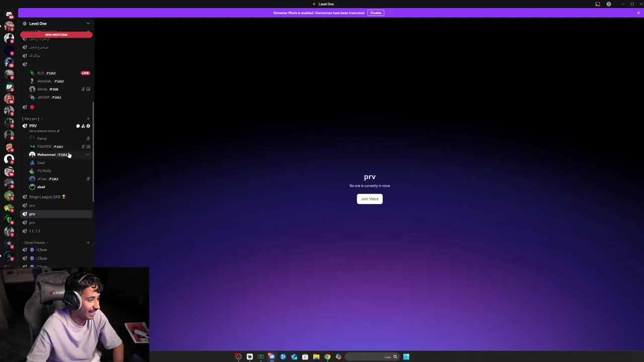Click the channel list scrollbar
Screen dimensions: 644x362
click(94, 152)
